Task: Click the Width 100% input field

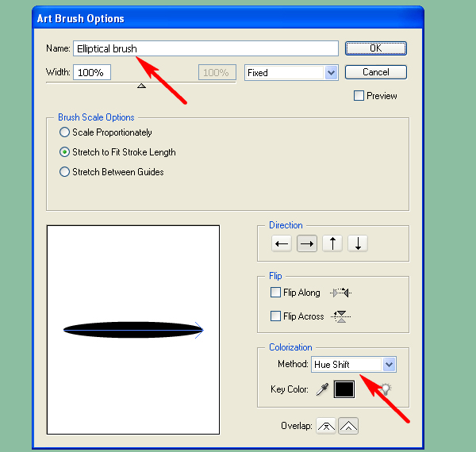Action: pyautogui.click(x=92, y=72)
